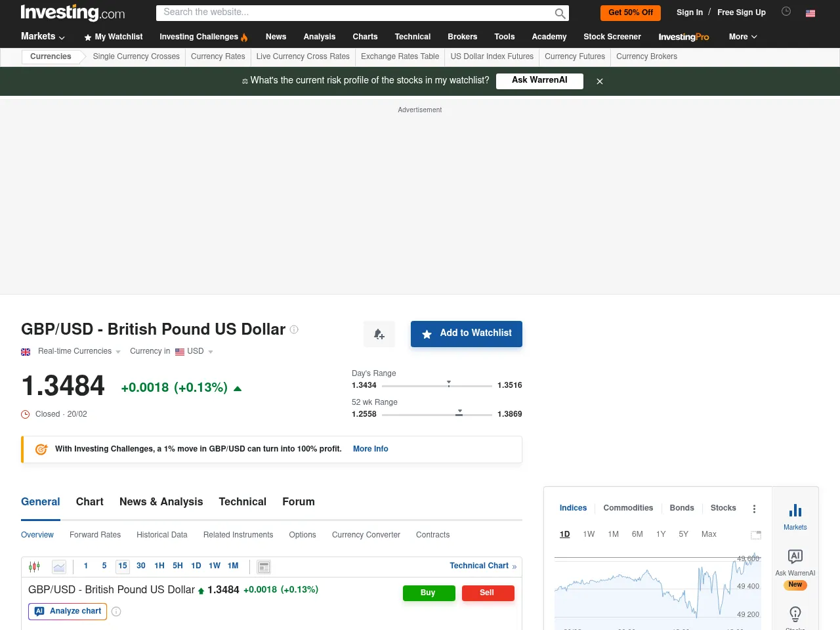Open the Markets sidebar icon
840x630 pixels.
tap(795, 511)
